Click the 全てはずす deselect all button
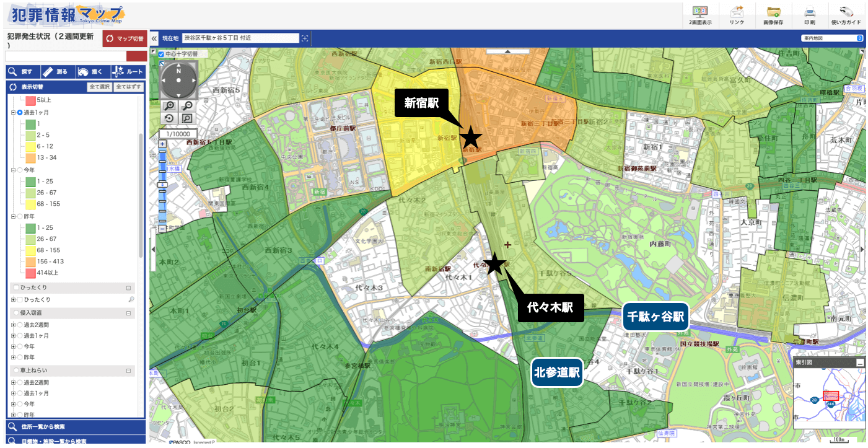 [129, 87]
